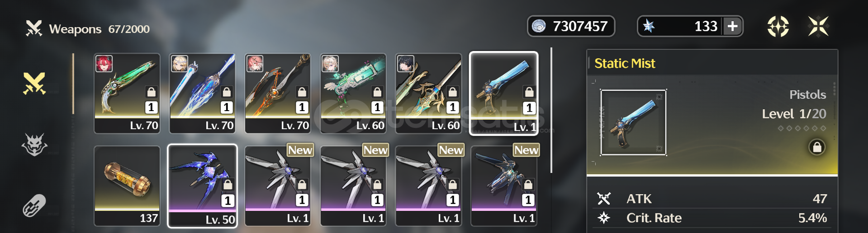Image resolution: width=868 pixels, height=233 pixels.
Task: Open the round four-dot icon near the close X
Action: coord(778,26)
